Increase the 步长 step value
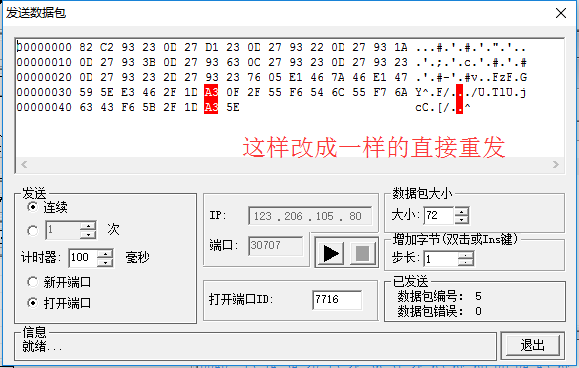Screen dimensions: 579x368 pyautogui.click(x=466, y=255)
